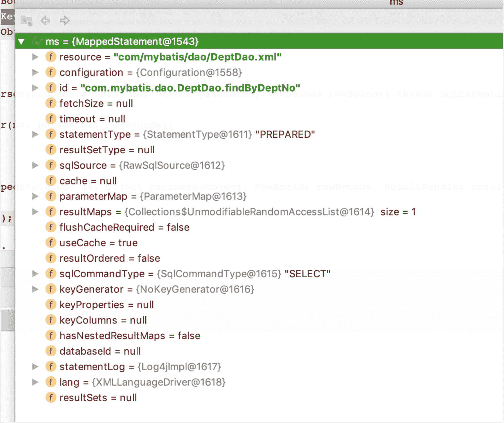This screenshot has width=504, height=423.
Task: Select the statementType PREPARED row
Action: point(187,135)
